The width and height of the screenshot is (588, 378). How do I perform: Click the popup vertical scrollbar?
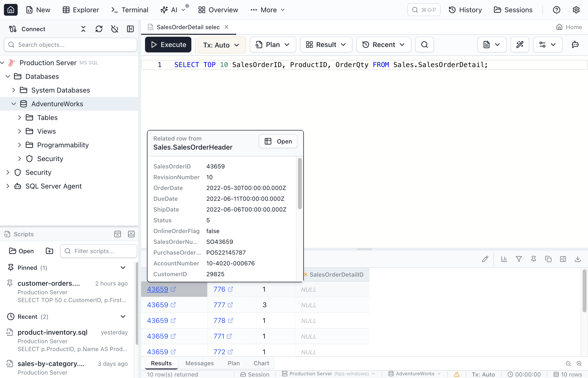tap(300, 184)
